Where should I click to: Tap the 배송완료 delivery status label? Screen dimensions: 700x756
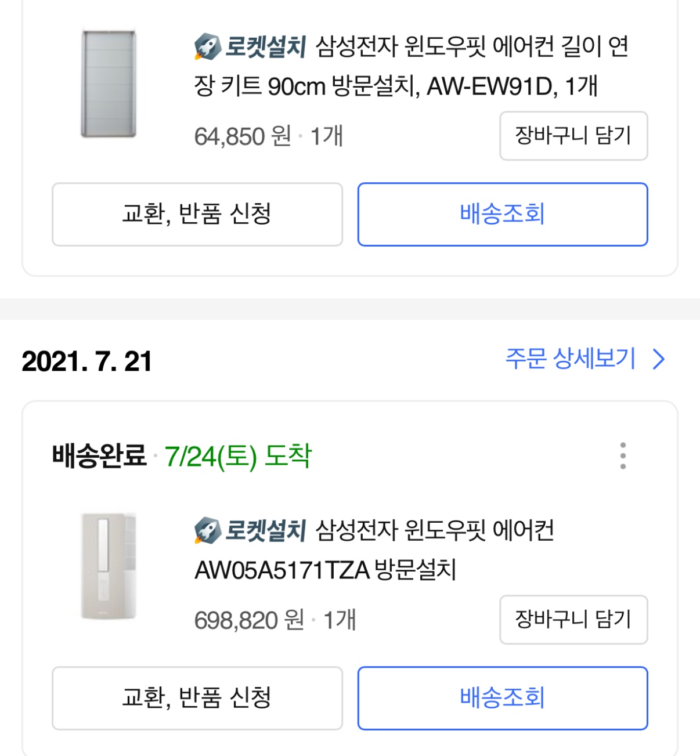pyautogui.click(x=99, y=455)
